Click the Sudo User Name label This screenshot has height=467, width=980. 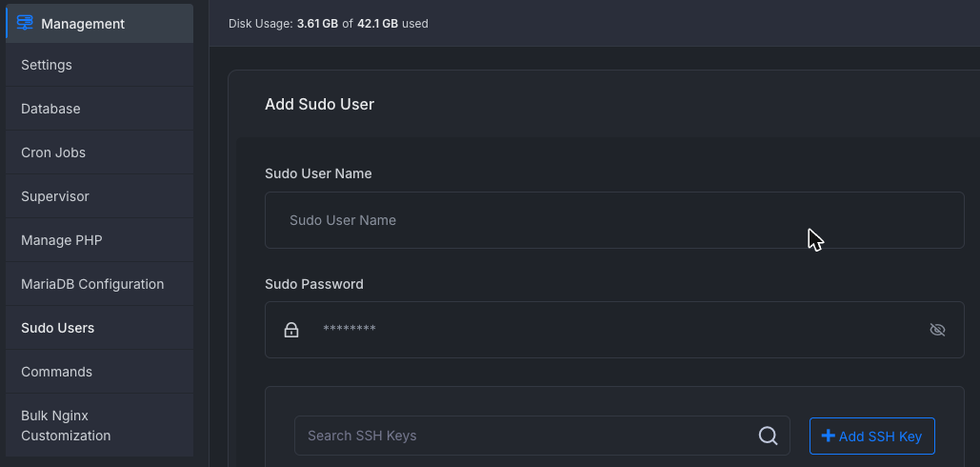pyautogui.click(x=318, y=173)
